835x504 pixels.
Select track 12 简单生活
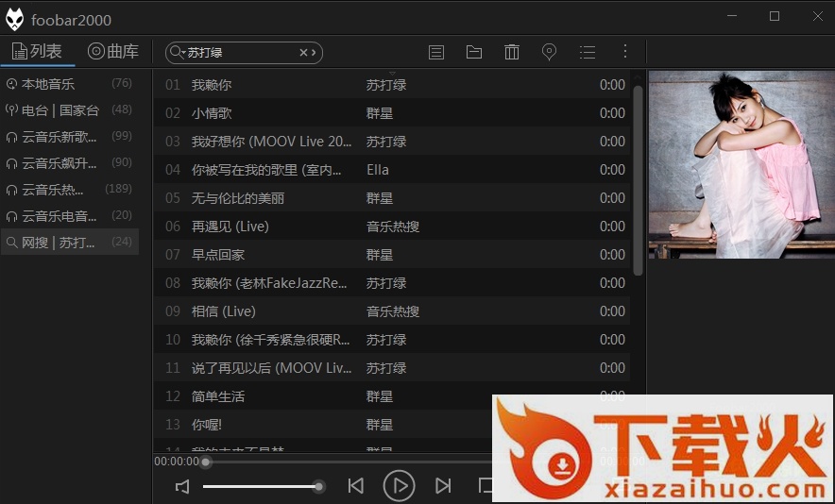[x=391, y=396]
